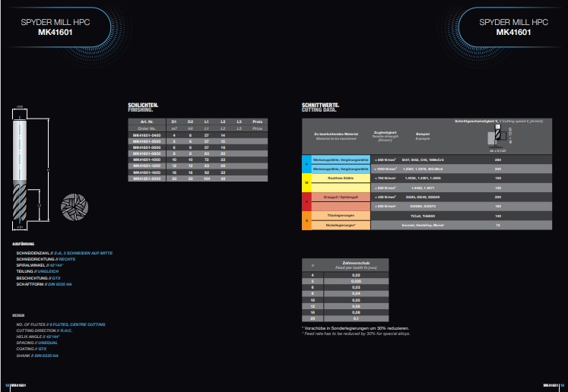
Task: Click the CUTTING DATA. subheading
Action: [319, 109]
